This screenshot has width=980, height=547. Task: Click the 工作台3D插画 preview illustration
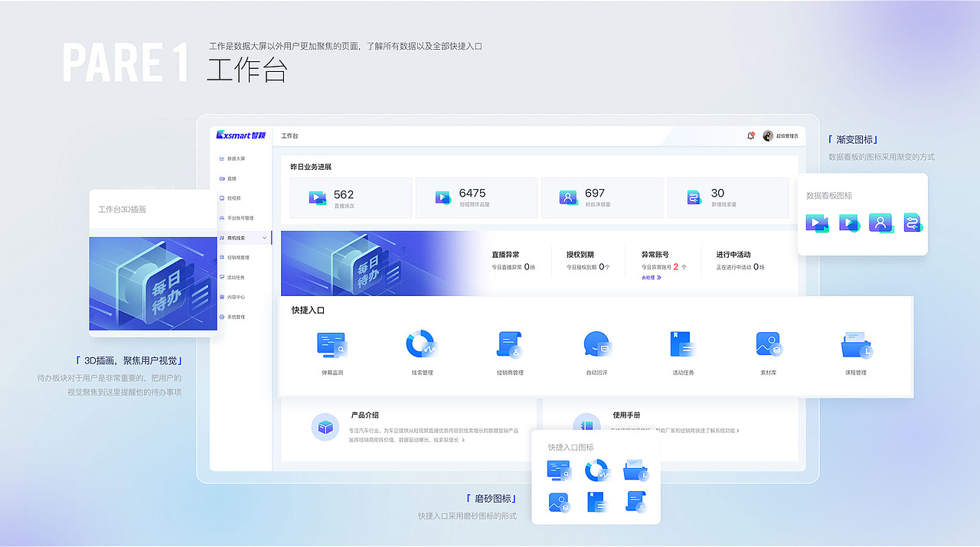pos(153,284)
